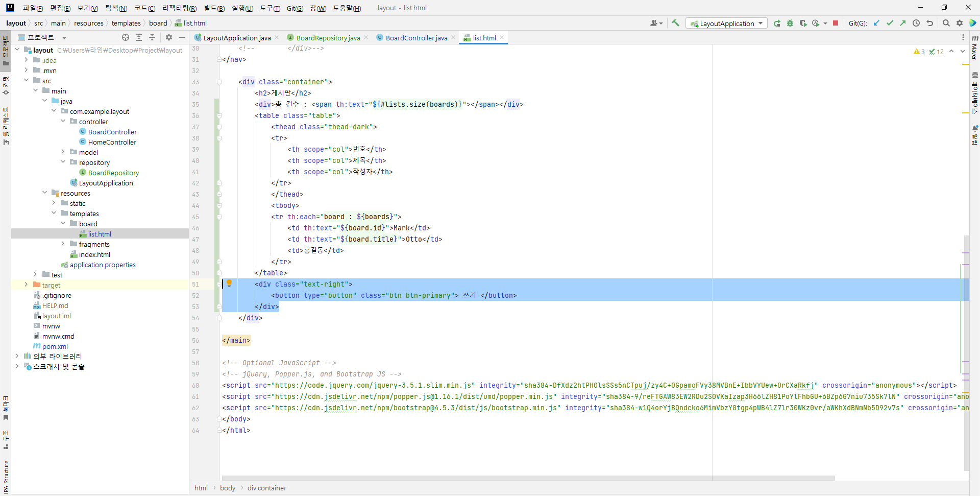Toggle the 프로젝트 tool window side tab
This screenshot has height=496, width=980.
[x=6, y=51]
